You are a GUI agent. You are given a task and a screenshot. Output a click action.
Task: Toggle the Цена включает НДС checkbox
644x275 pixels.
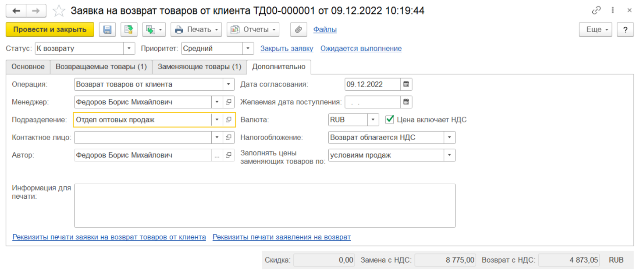pyautogui.click(x=390, y=119)
